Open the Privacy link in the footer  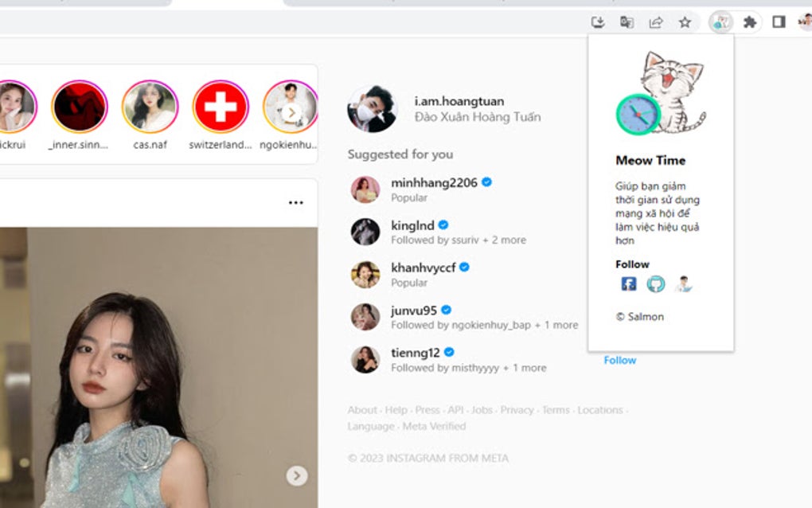coord(517,409)
